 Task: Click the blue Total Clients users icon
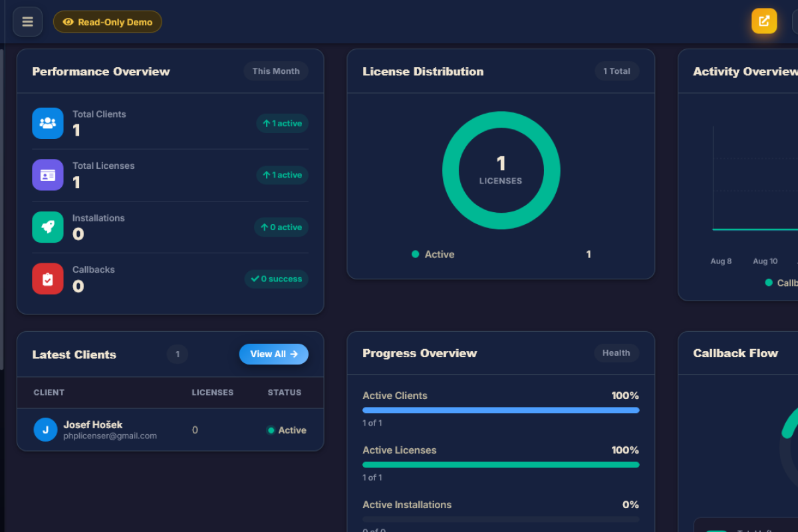pos(48,123)
